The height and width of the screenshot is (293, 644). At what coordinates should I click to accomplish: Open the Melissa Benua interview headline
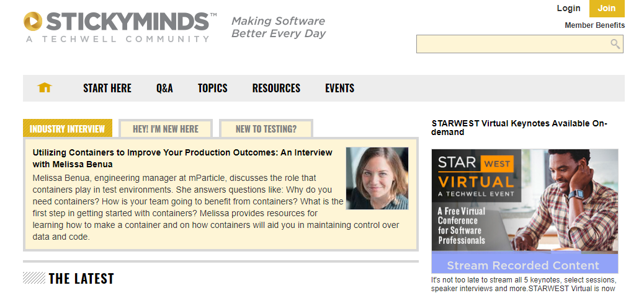[x=182, y=158]
